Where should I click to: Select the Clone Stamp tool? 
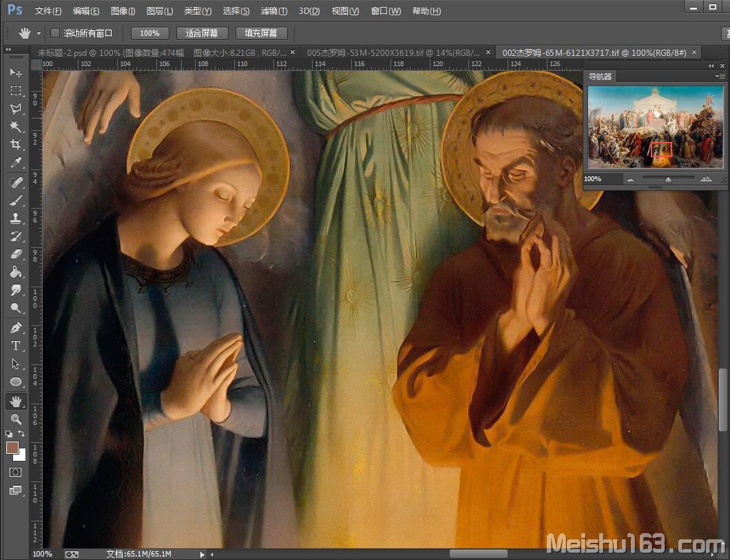15,218
